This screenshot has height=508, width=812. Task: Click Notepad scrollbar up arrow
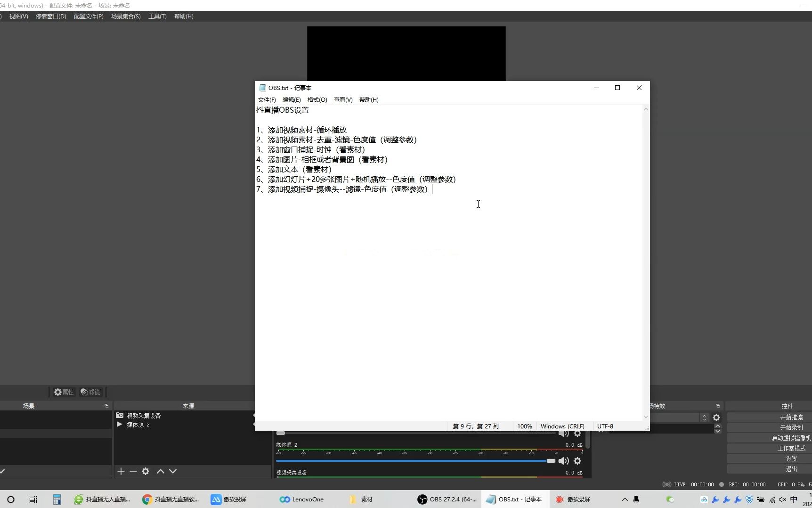[646, 109]
